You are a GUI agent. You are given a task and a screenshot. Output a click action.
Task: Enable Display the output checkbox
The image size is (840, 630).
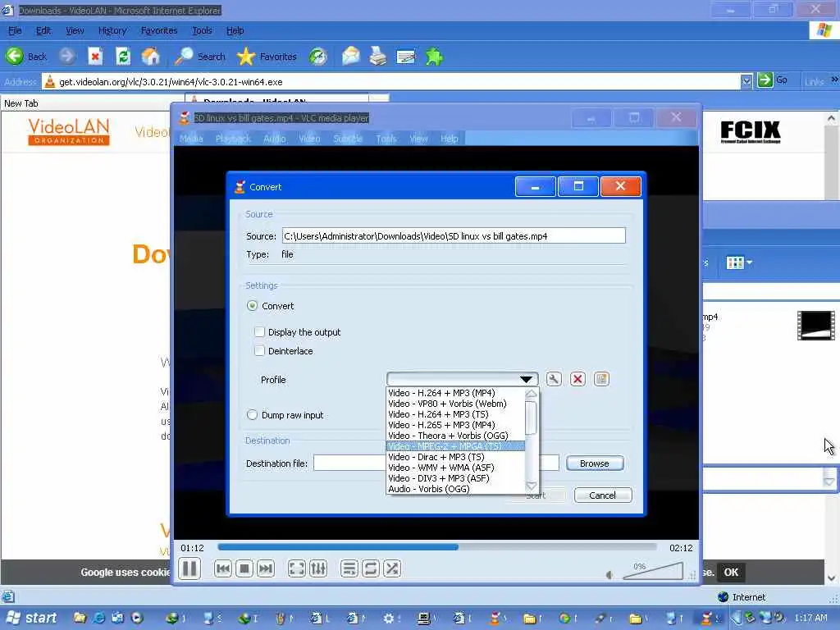click(x=260, y=332)
